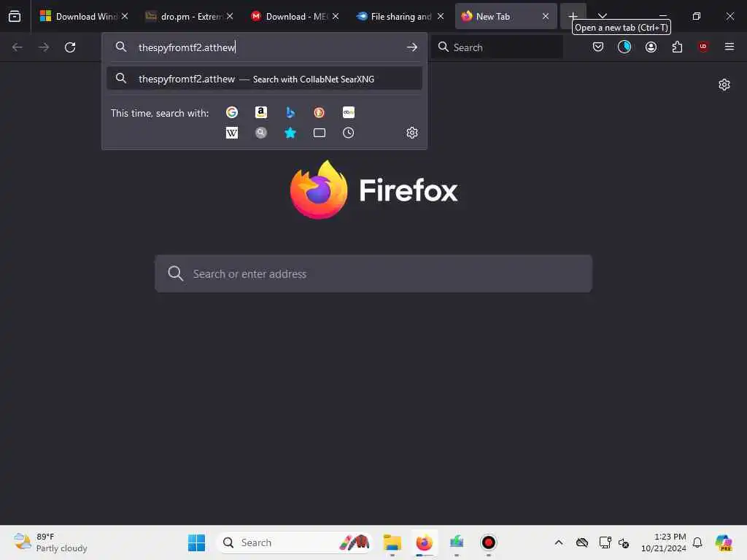The image size is (747, 560).
Task: Show hidden system tray icons
Action: 559,542
